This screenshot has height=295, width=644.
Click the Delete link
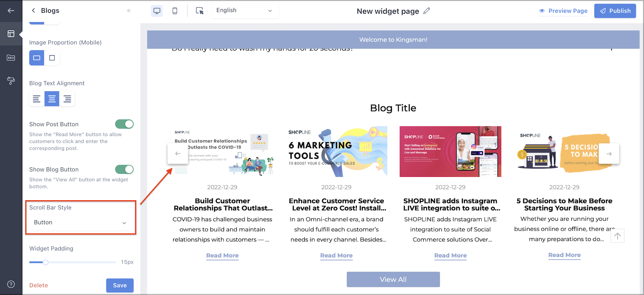pos(38,286)
